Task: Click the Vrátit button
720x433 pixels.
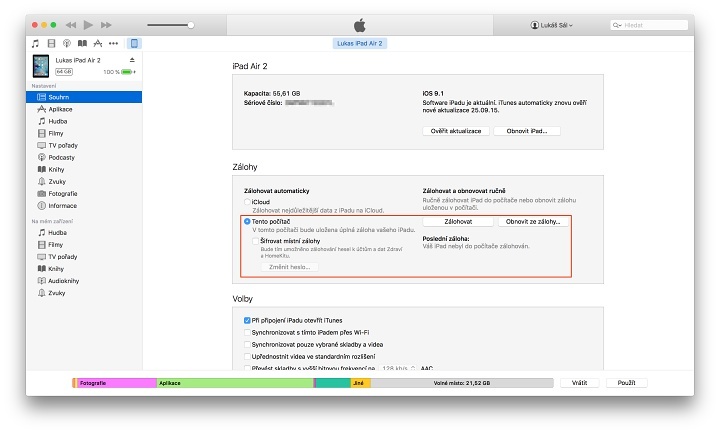Action: (579, 382)
